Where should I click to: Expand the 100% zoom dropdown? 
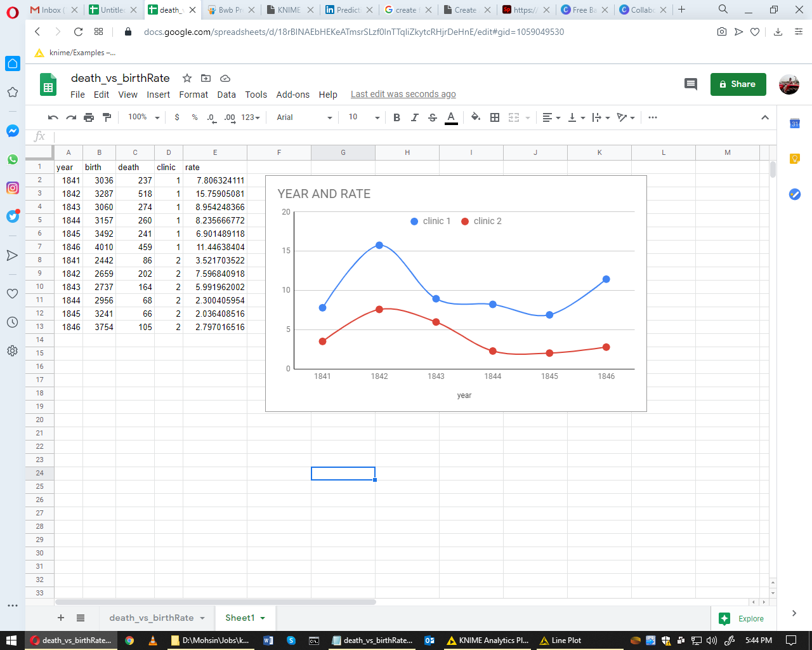(x=143, y=117)
